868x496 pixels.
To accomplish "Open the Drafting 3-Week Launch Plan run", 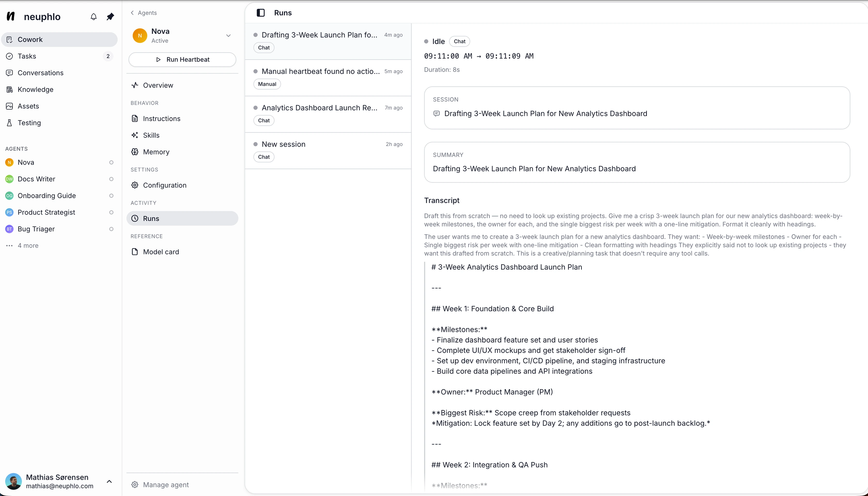I will (x=328, y=42).
